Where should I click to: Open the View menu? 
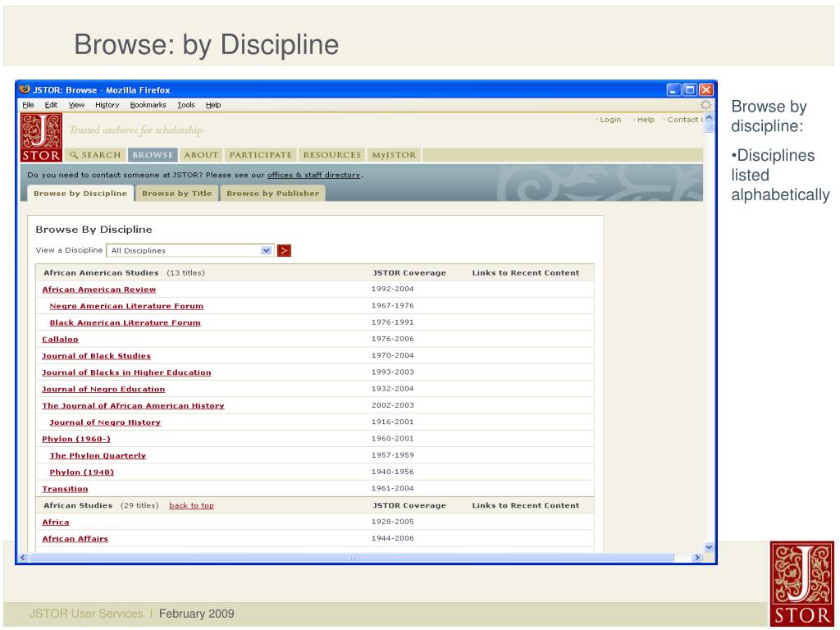(76, 105)
